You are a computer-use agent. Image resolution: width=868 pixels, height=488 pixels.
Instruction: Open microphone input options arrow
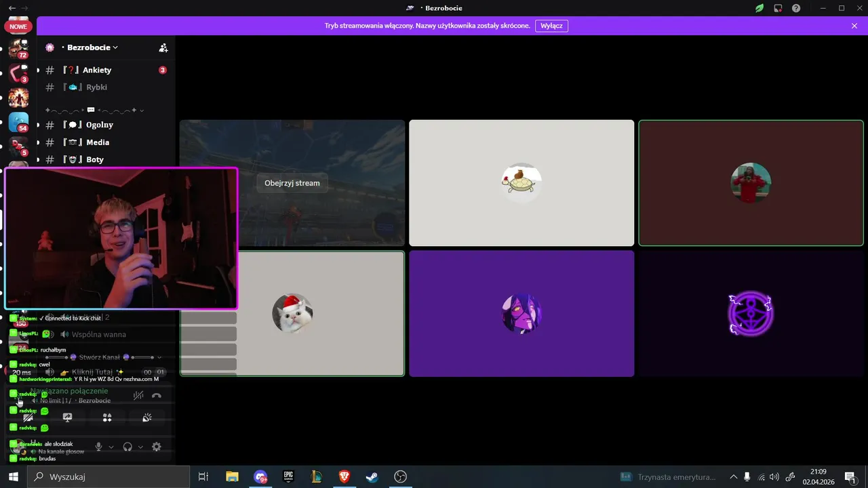pyautogui.click(x=111, y=447)
